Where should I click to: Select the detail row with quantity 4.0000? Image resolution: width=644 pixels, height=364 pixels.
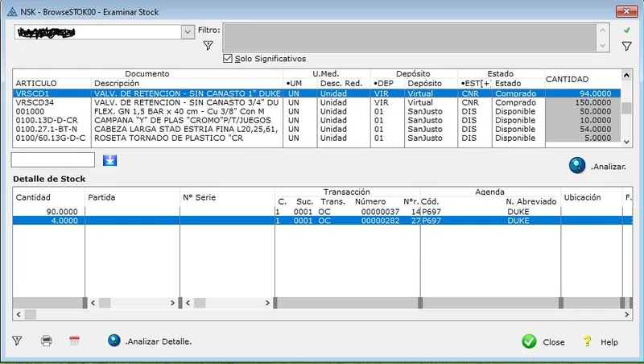323,221
